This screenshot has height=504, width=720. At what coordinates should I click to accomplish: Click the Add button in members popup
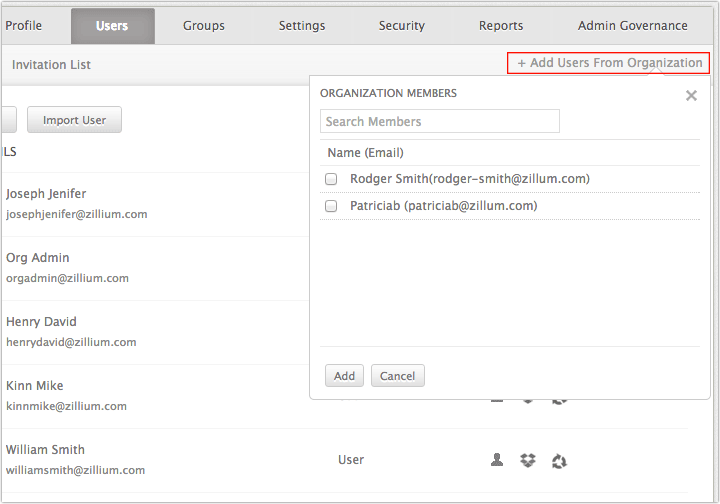click(344, 376)
